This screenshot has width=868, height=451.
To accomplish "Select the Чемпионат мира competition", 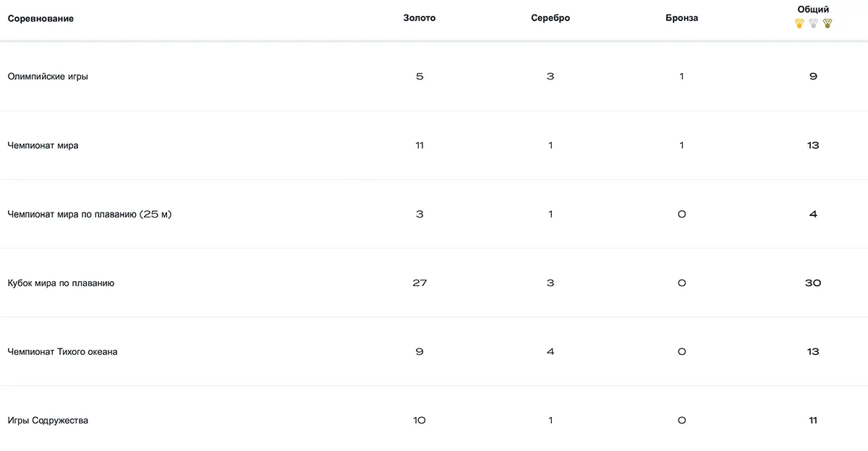I will pos(43,145).
